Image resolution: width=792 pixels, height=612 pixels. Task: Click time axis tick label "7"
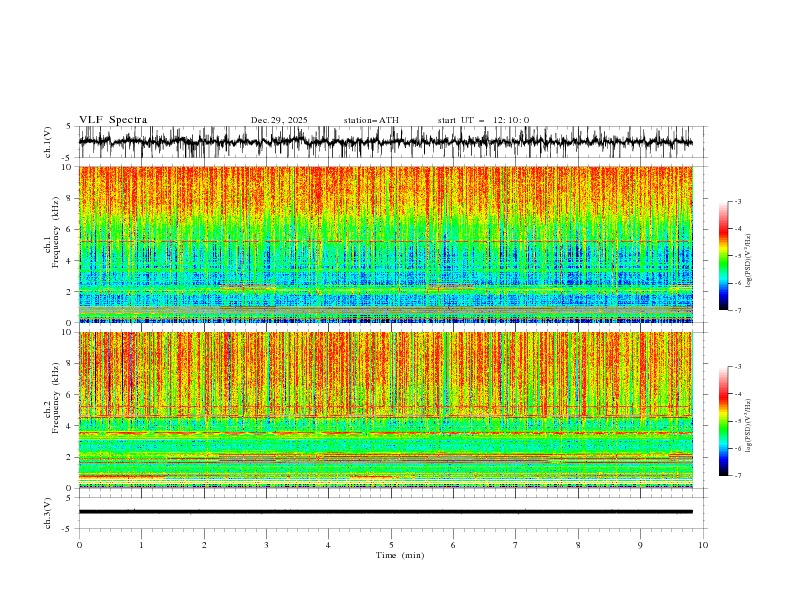(516, 545)
